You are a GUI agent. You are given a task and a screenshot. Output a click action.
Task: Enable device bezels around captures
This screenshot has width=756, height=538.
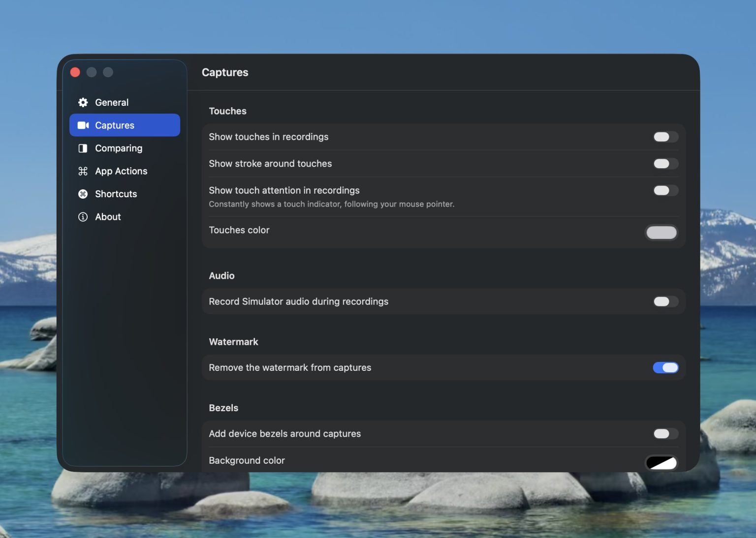pyautogui.click(x=665, y=434)
